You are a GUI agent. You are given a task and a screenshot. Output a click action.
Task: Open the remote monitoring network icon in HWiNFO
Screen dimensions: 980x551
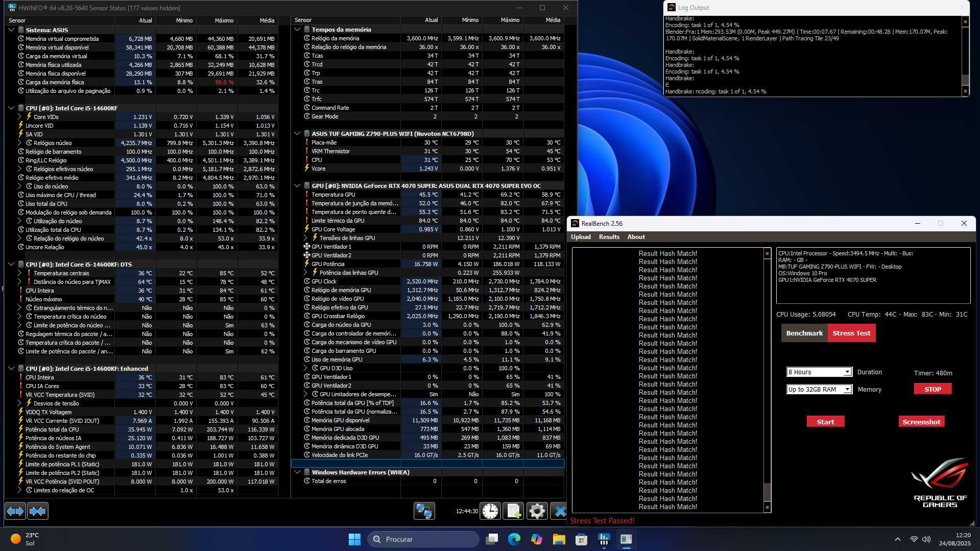[424, 511]
